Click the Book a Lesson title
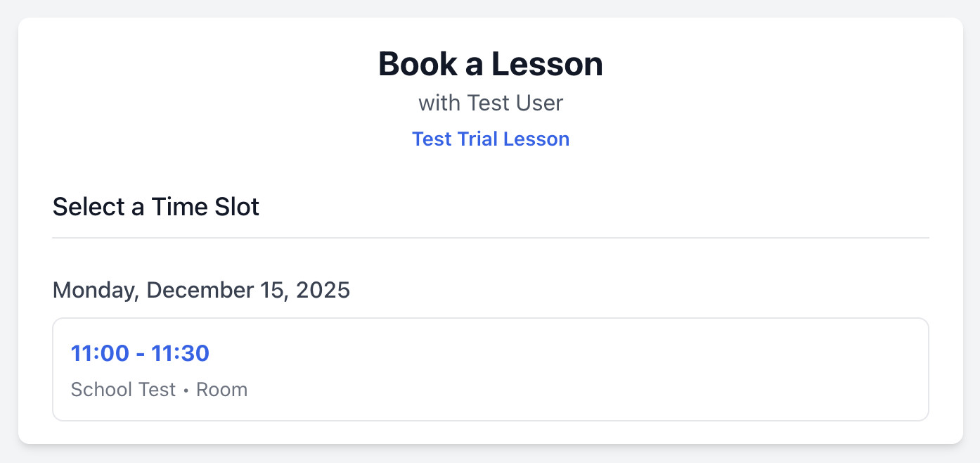This screenshot has width=980, height=463. tap(491, 63)
